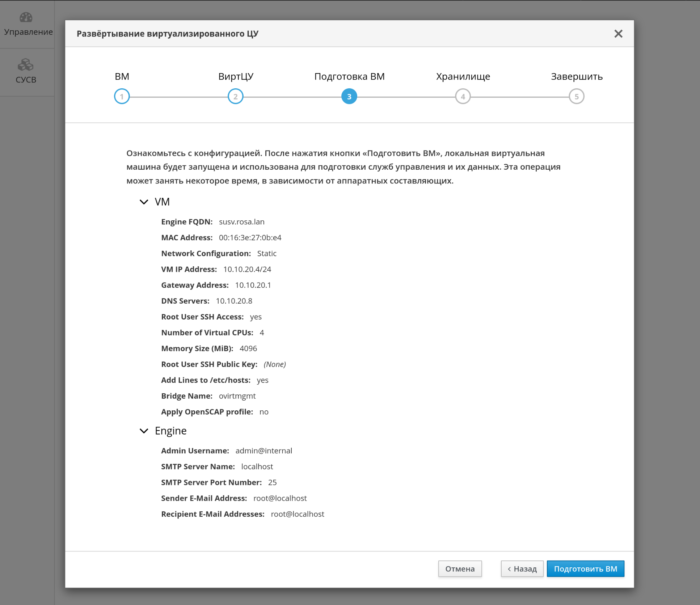Click the Engine section heading
The height and width of the screenshot is (605, 700).
[x=170, y=431]
